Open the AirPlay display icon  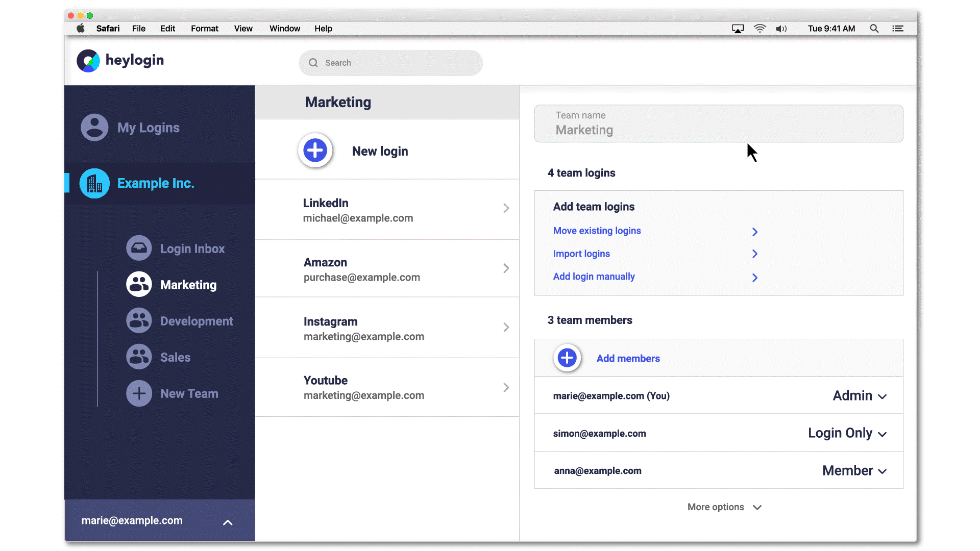pyautogui.click(x=738, y=29)
